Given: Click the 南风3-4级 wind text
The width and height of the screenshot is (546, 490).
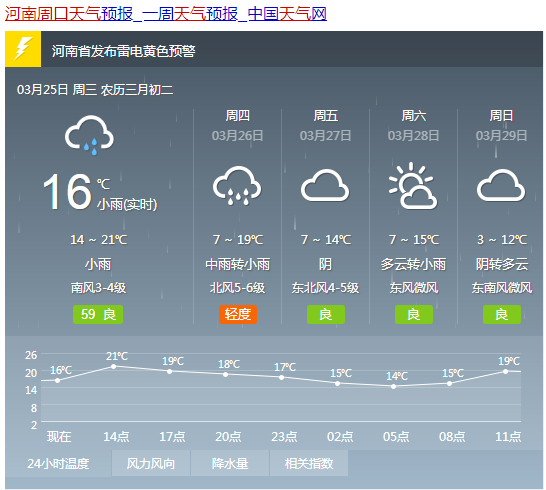Looking at the screenshot, I should click(x=98, y=288).
